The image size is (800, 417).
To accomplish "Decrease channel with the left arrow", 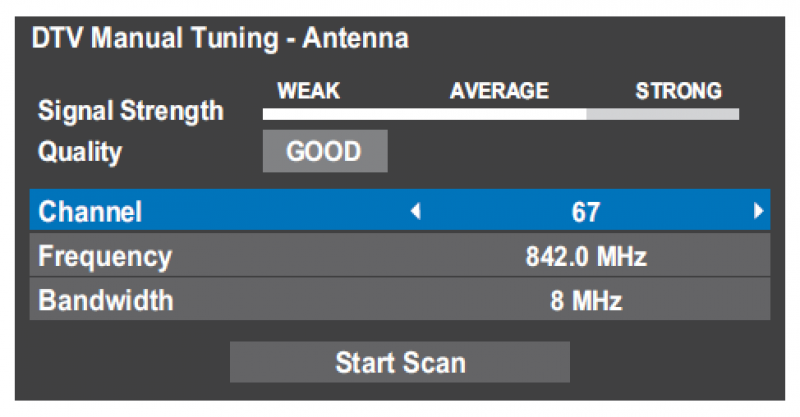I will tap(416, 211).
